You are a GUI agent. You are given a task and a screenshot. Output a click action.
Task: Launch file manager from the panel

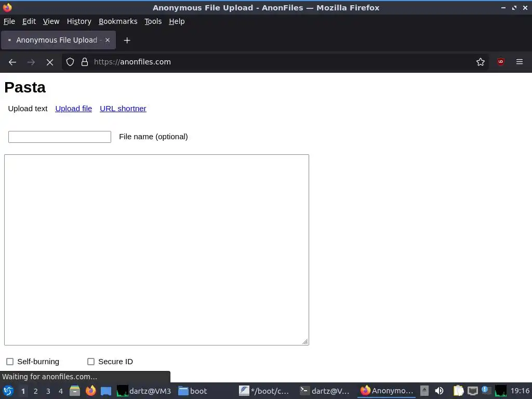(75, 391)
